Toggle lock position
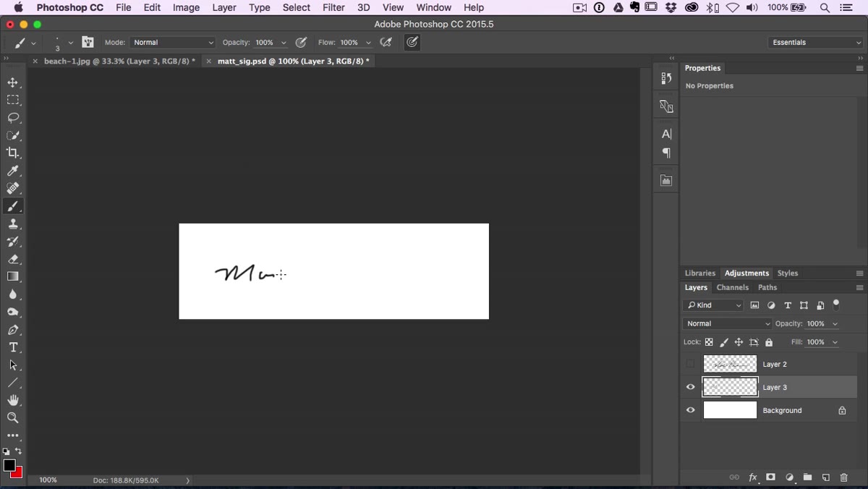The image size is (868, 489). point(739,342)
